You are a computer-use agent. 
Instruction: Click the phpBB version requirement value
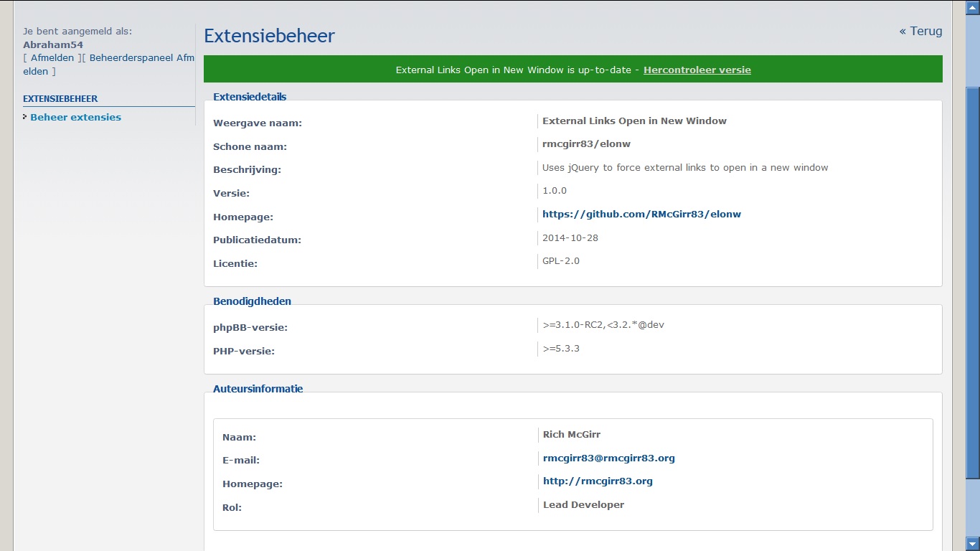(x=603, y=324)
